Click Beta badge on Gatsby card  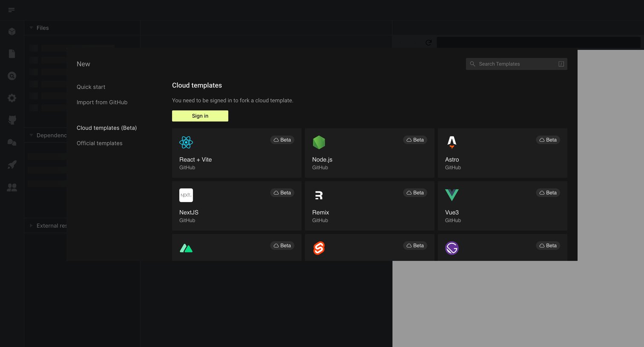click(x=548, y=246)
